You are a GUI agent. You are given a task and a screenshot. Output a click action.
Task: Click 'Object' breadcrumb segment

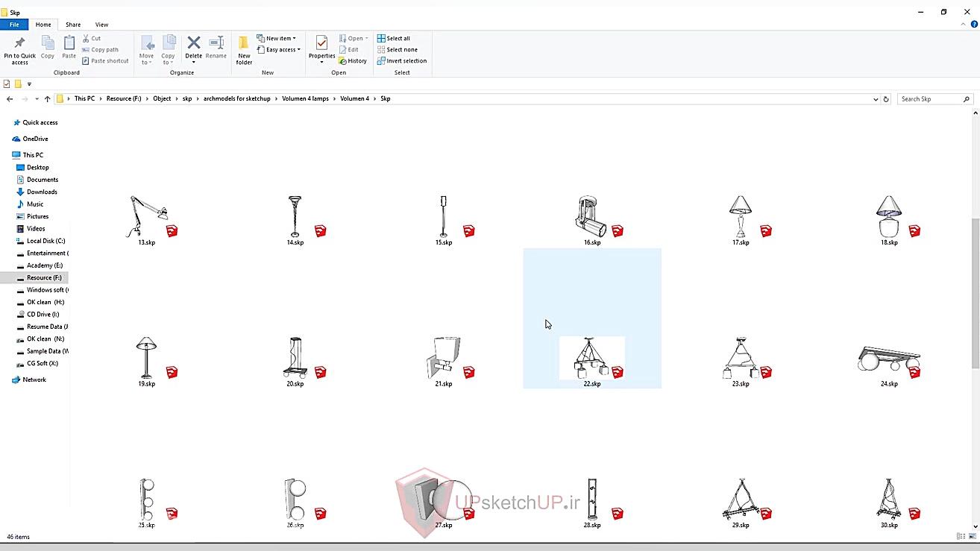pyautogui.click(x=162, y=98)
